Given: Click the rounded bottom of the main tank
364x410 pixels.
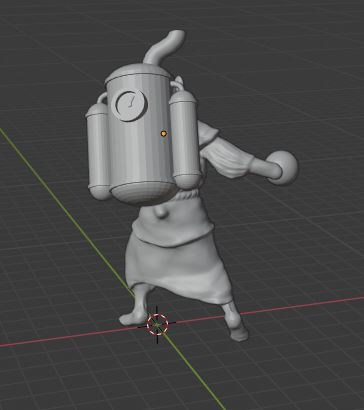Looking at the screenshot, I should pyautogui.click(x=143, y=193).
